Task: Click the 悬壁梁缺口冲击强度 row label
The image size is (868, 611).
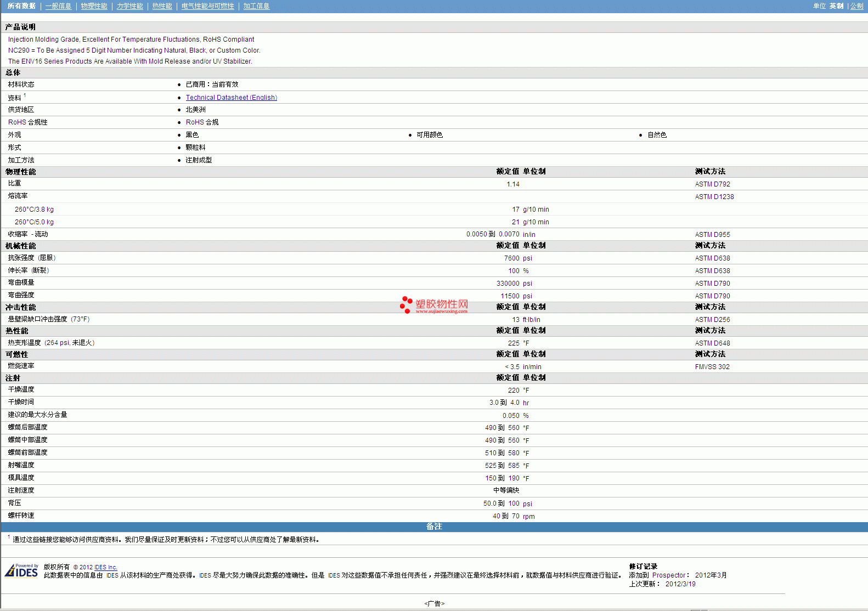Action: (x=48, y=320)
